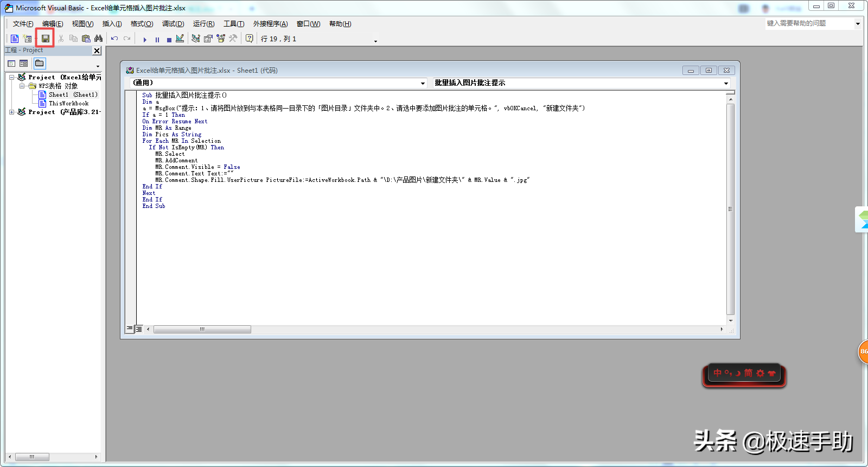Click the Reset stop icon
The height and width of the screenshot is (467, 868).
tap(169, 39)
